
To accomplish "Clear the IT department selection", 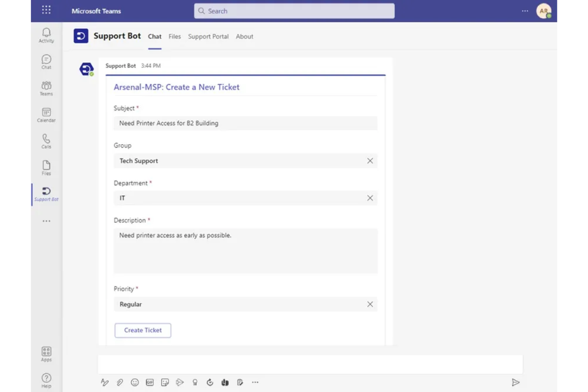I will (x=370, y=198).
